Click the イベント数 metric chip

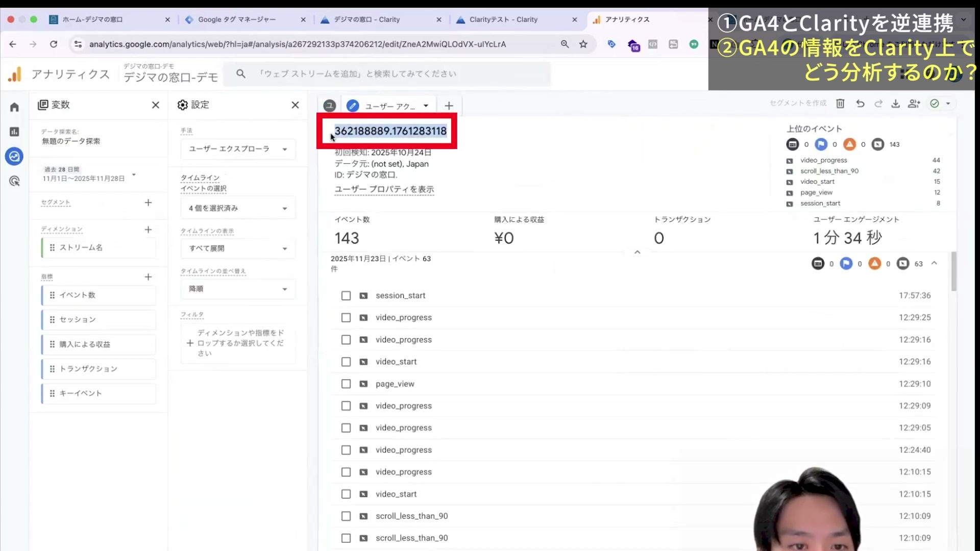tap(99, 295)
